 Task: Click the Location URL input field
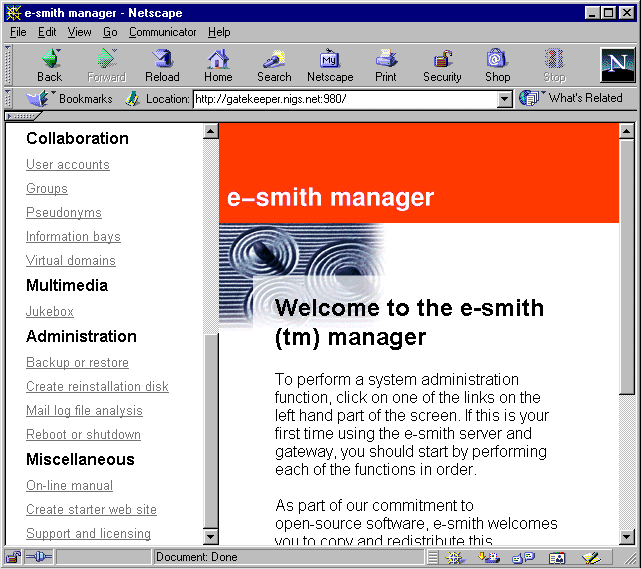(345, 99)
